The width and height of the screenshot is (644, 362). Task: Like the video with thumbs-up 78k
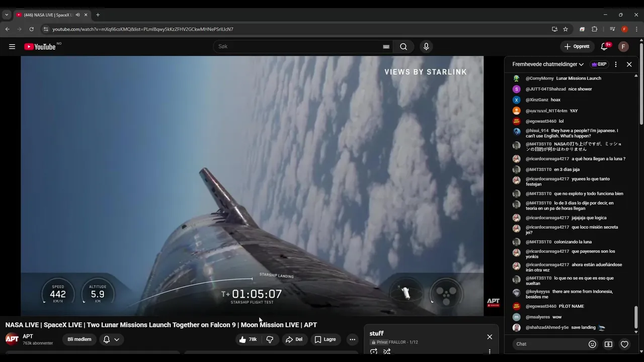(x=248, y=339)
